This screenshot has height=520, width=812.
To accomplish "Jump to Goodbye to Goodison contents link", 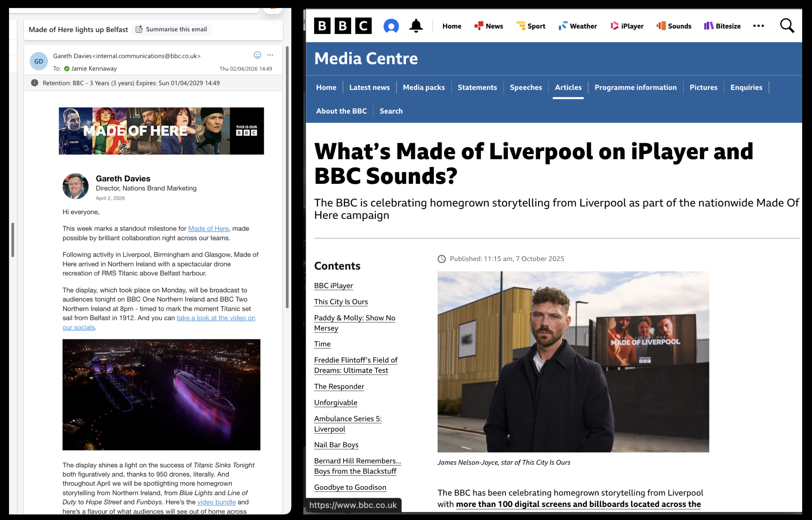I will pyautogui.click(x=350, y=487).
